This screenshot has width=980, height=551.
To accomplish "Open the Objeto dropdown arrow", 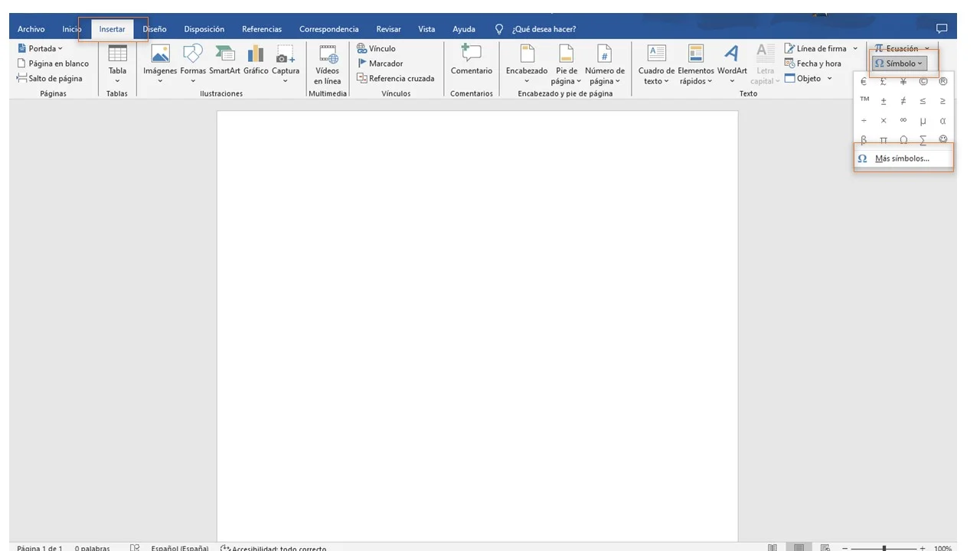I will click(x=829, y=78).
